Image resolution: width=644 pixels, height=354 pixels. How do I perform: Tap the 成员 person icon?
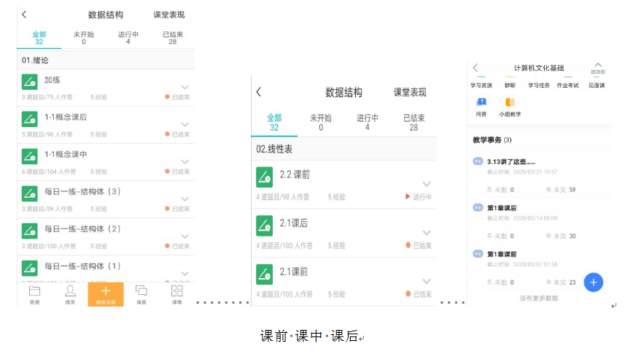pyautogui.click(x=70, y=292)
